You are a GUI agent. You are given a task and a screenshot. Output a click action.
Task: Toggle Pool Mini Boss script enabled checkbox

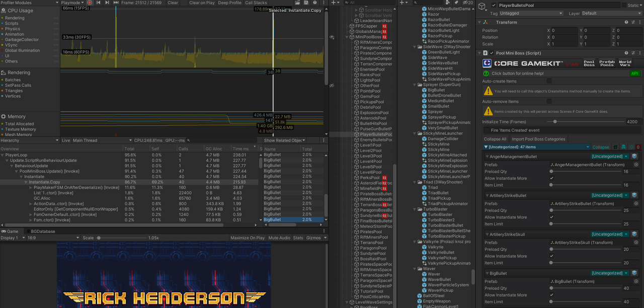492,53
